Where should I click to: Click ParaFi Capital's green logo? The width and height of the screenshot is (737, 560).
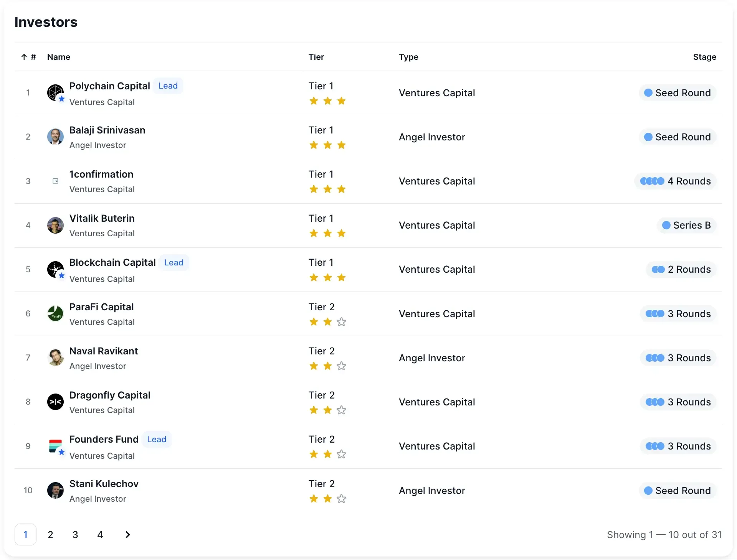pyautogui.click(x=55, y=313)
